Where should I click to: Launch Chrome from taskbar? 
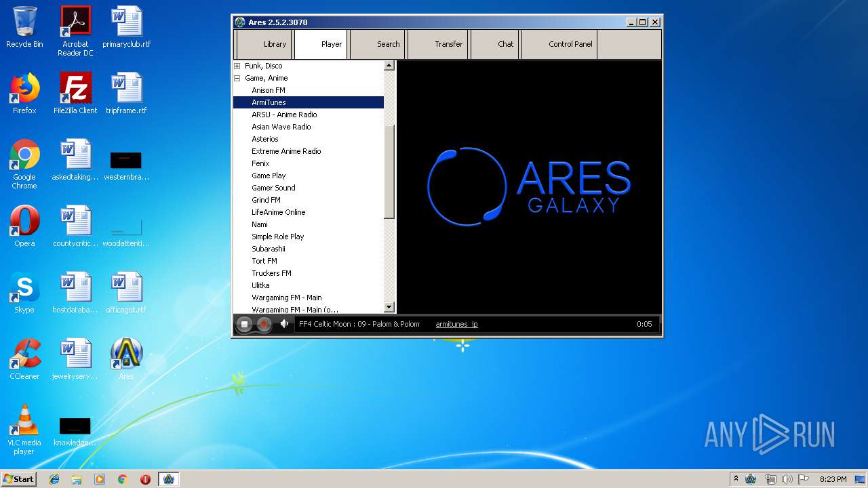click(123, 479)
